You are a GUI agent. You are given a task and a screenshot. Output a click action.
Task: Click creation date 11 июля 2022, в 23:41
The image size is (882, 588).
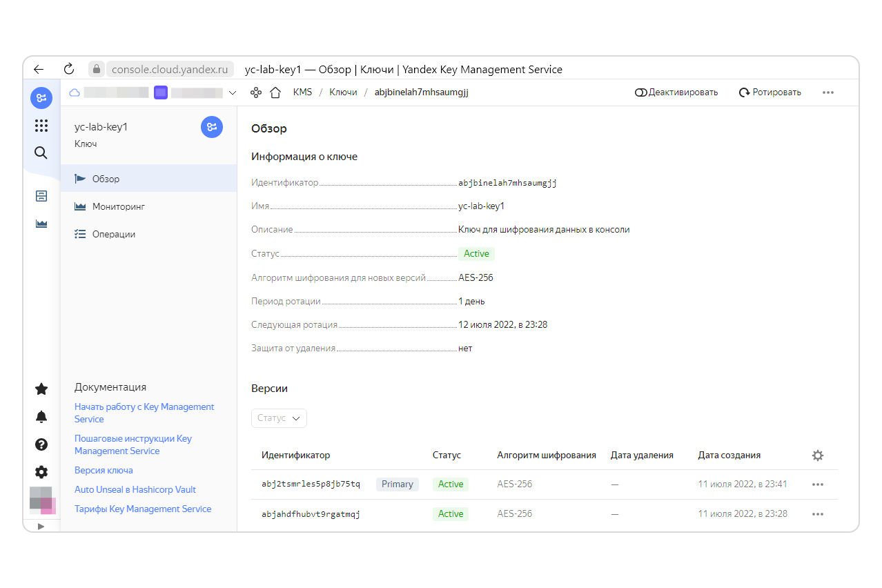point(743,484)
